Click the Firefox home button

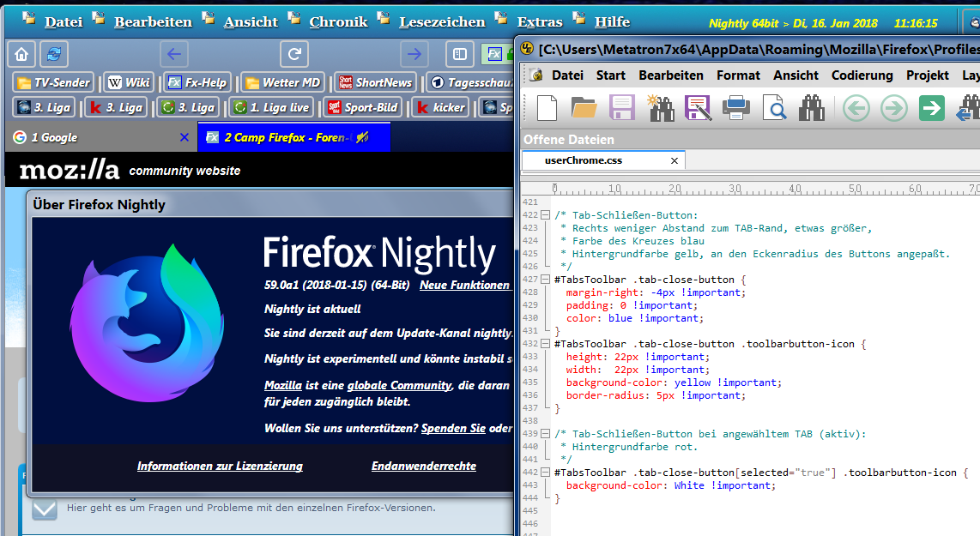click(21, 54)
